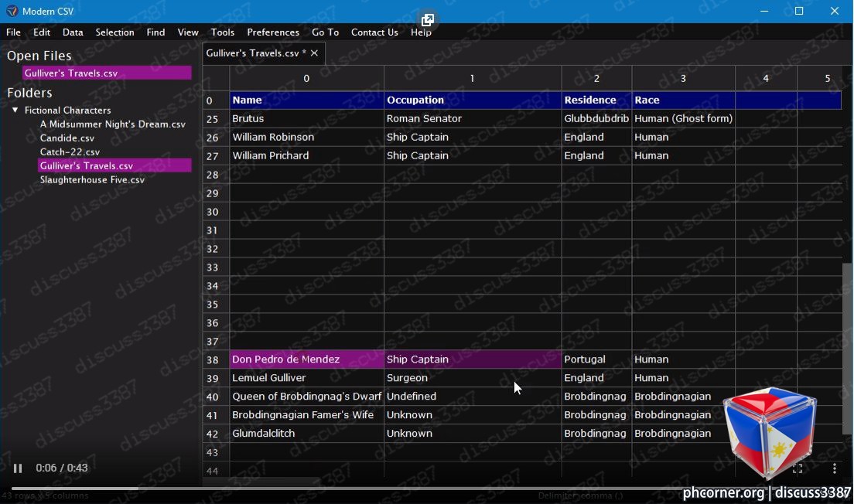This screenshot has height=504, width=854.
Task: Click the Name header cell
Action: coord(306,100)
